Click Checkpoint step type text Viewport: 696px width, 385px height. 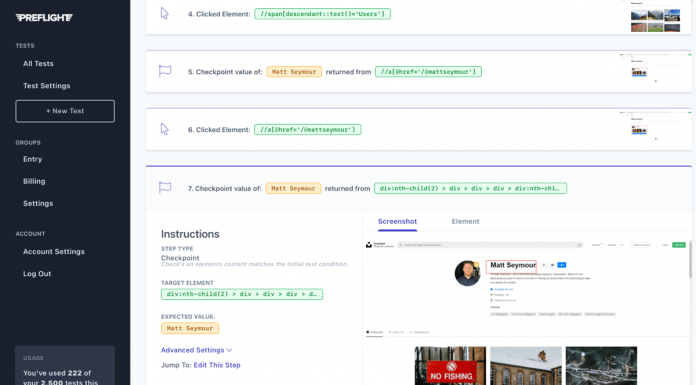pos(180,258)
